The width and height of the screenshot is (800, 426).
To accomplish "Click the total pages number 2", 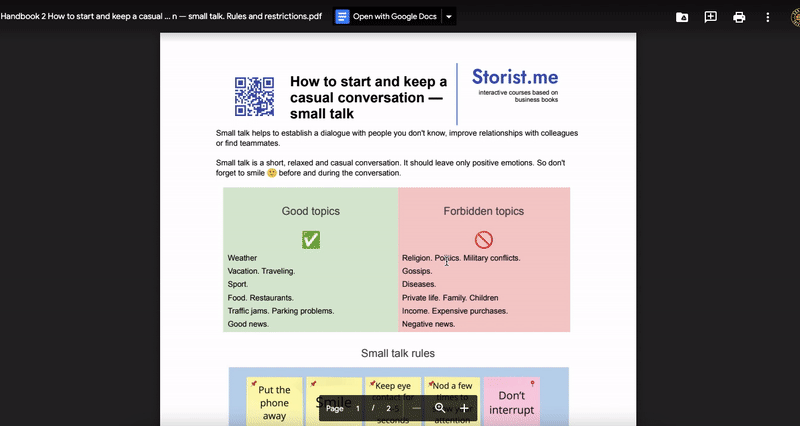I will pyautogui.click(x=388, y=408).
